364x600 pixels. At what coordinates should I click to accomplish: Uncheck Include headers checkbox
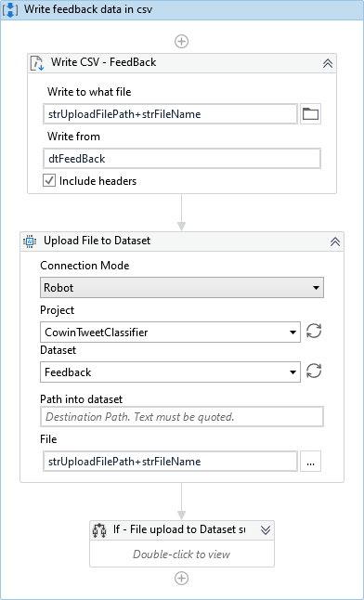(49, 180)
